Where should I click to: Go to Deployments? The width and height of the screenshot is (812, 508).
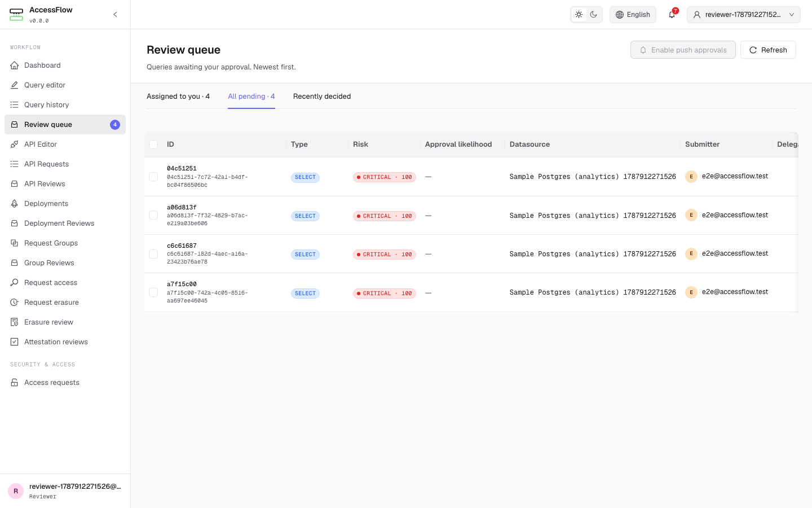(65, 204)
